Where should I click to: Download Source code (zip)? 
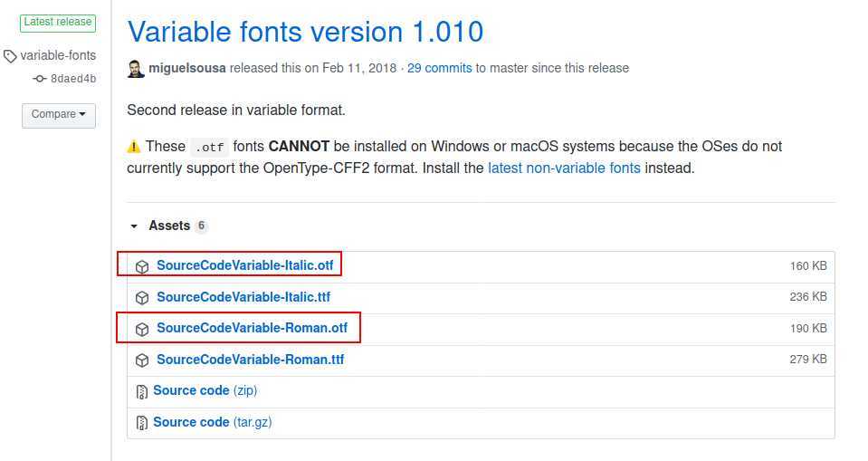tap(205, 390)
